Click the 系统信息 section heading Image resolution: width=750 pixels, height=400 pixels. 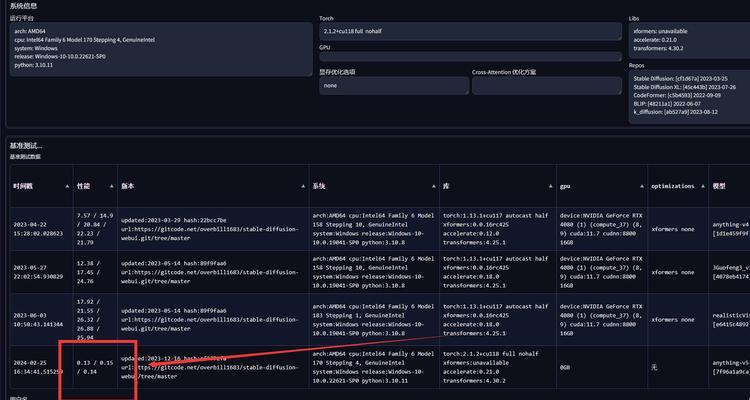[x=23, y=6]
